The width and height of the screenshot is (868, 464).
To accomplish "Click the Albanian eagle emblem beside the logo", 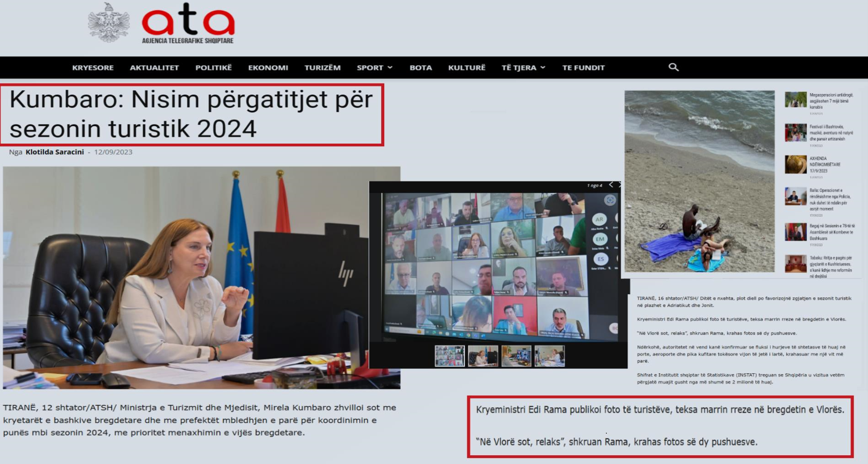I will pyautogui.click(x=109, y=23).
